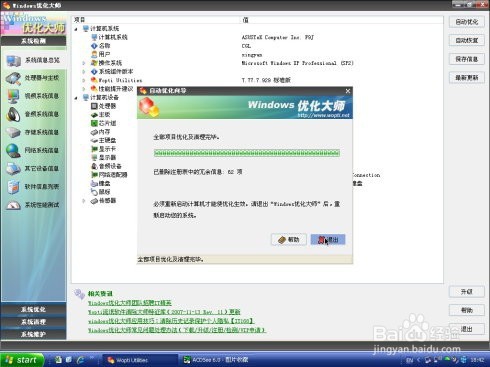Open 系统性能测试 gauge icon

(13, 205)
